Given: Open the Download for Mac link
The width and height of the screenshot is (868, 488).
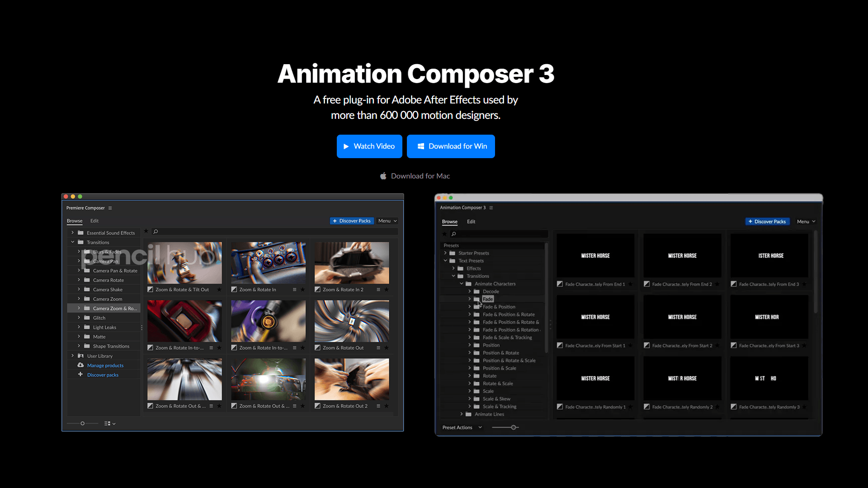Looking at the screenshot, I should (415, 176).
